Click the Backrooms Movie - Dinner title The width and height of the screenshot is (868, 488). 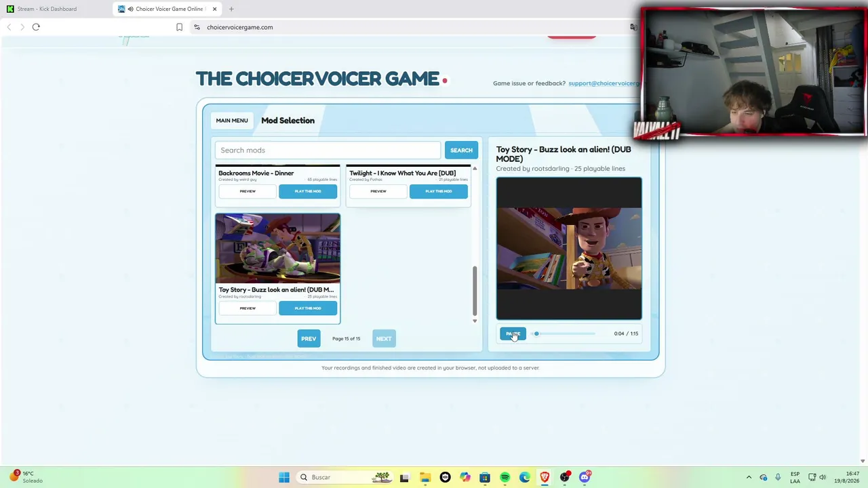256,173
